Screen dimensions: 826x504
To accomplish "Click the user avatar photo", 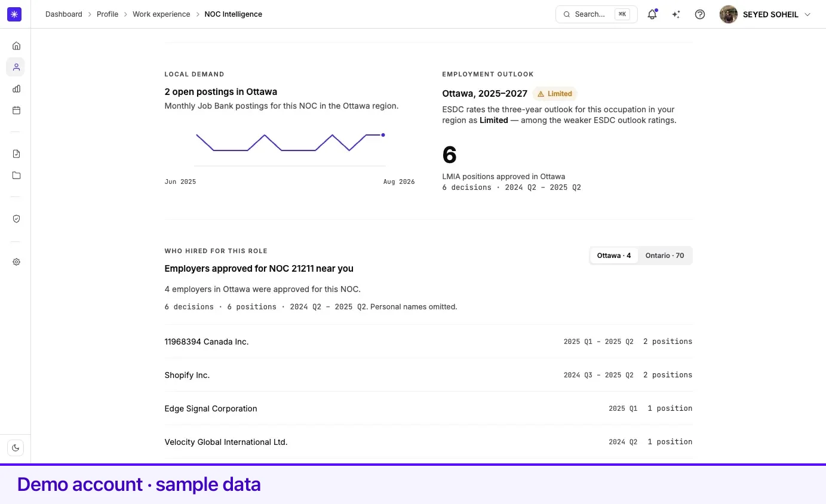I will click(x=729, y=14).
